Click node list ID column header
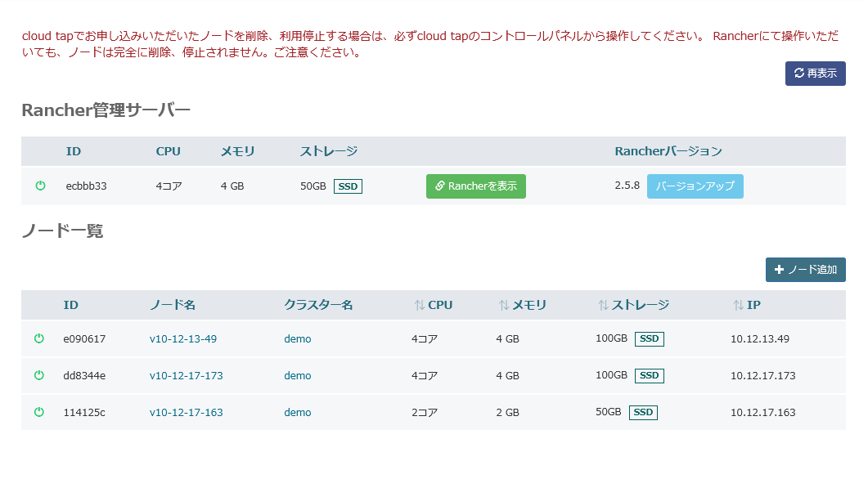This screenshot has width=868, height=497. tap(71, 305)
